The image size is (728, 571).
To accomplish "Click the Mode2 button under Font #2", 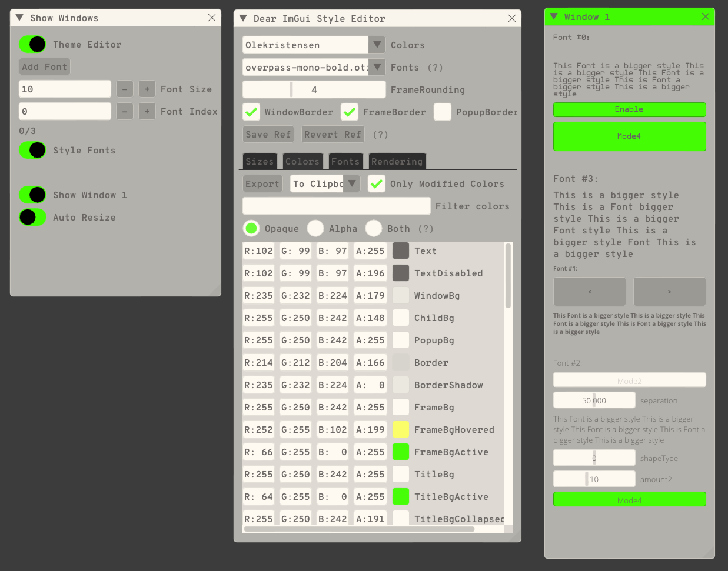I will click(x=630, y=380).
